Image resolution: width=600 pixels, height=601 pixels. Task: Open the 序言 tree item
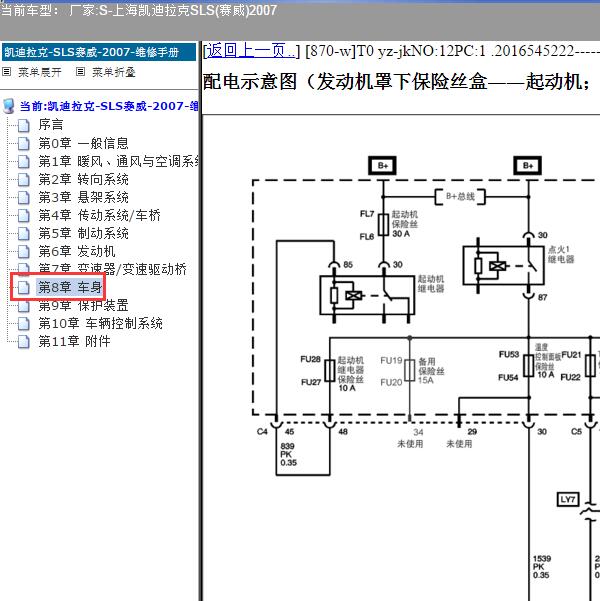(51, 125)
